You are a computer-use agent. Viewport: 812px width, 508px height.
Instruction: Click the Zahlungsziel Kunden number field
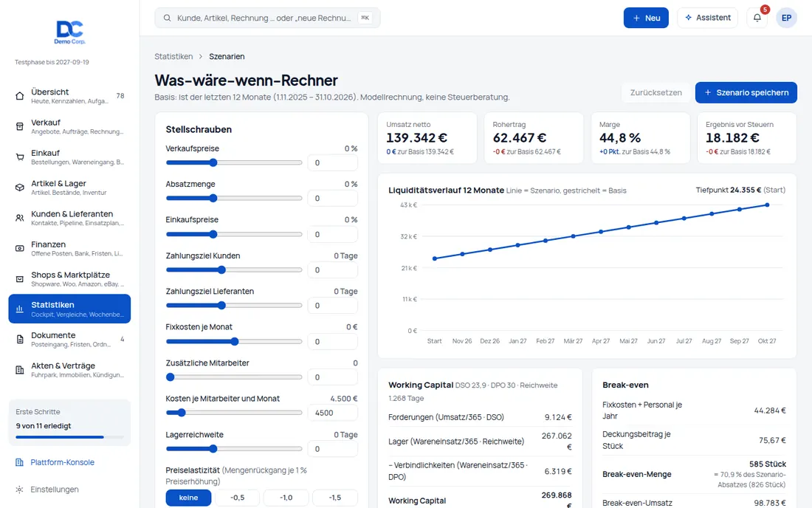(332, 270)
